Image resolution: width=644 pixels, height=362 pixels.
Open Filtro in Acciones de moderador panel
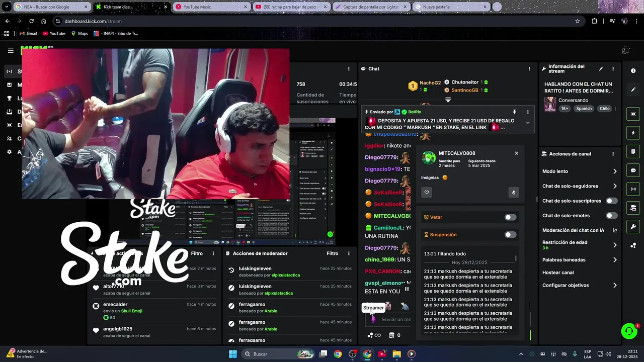tap(332, 253)
